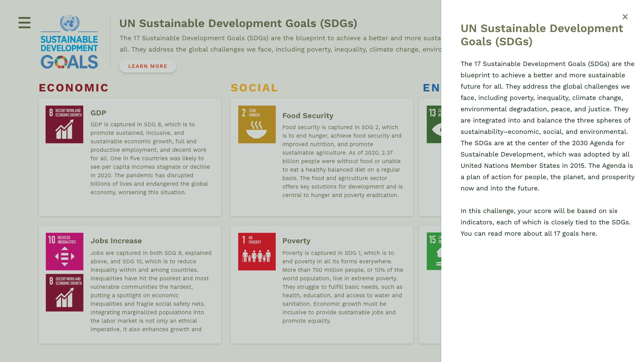Click the SDG 10 Reduced Inequalities icon
The width and height of the screenshot is (644, 362).
pos(64,251)
